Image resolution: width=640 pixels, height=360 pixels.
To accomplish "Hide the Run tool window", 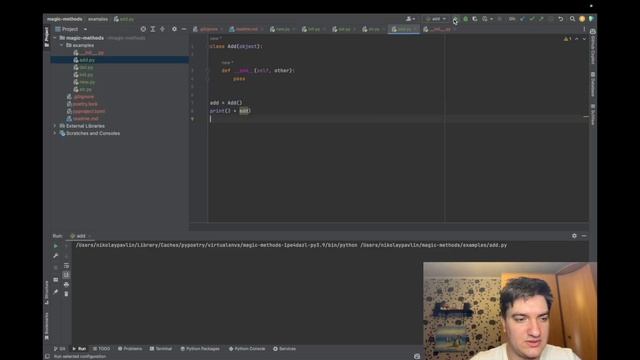I will (584, 236).
